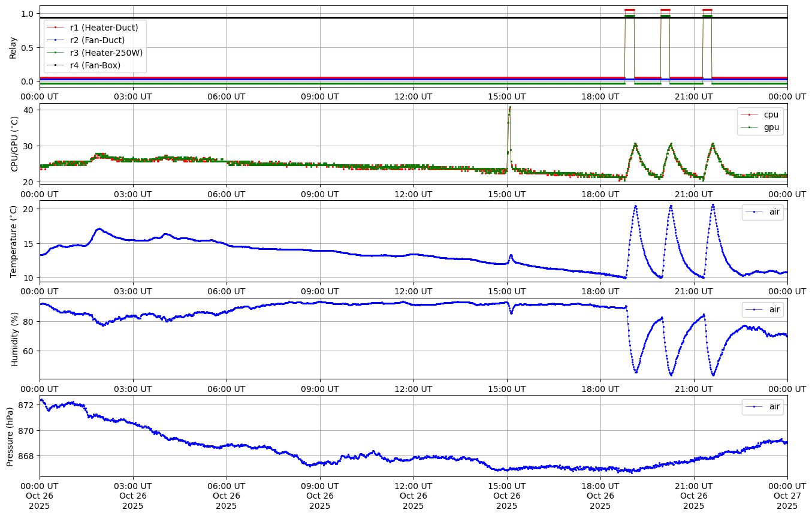Viewport: 812px width, 516px height.
Task: Click the r1 (Heater-Duct) legend entry
Action: click(x=104, y=28)
